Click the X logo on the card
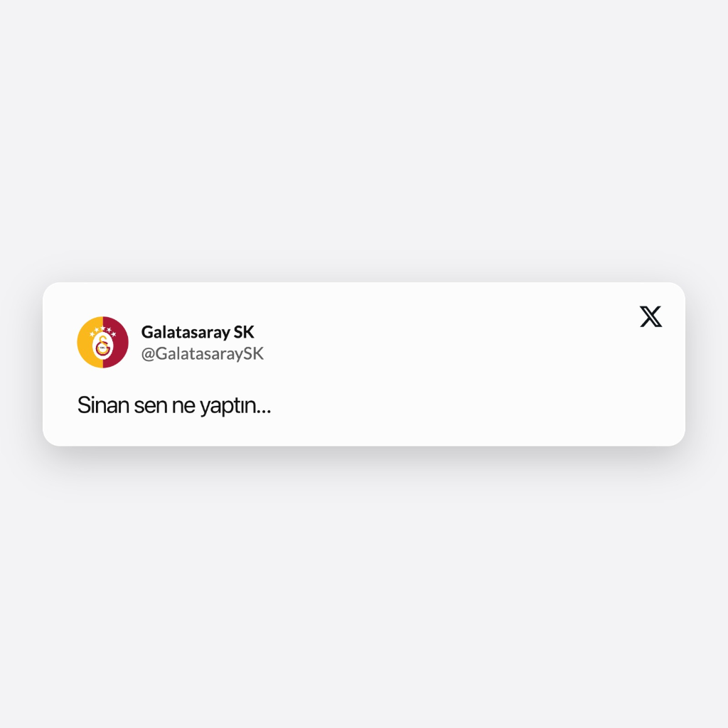Screen dimensions: 728x728 [x=651, y=316]
